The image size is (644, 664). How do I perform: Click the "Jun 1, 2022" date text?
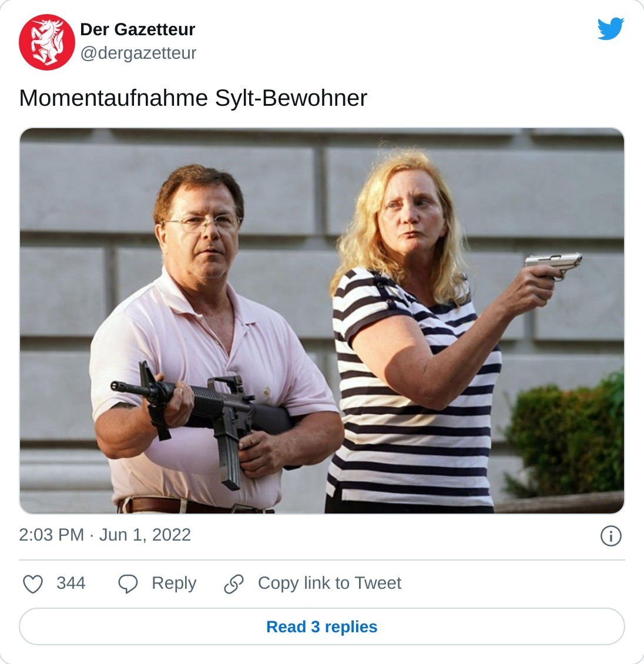pos(145,535)
